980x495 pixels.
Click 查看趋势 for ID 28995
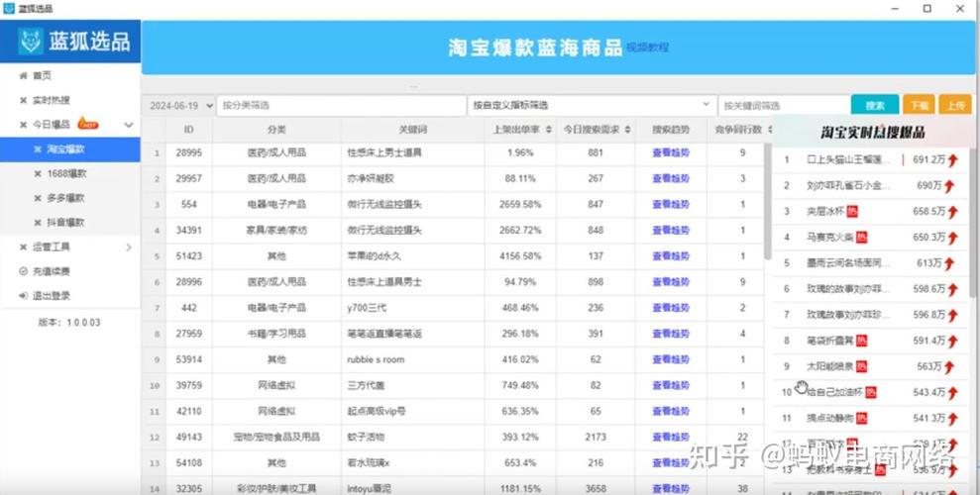pyautogui.click(x=671, y=152)
